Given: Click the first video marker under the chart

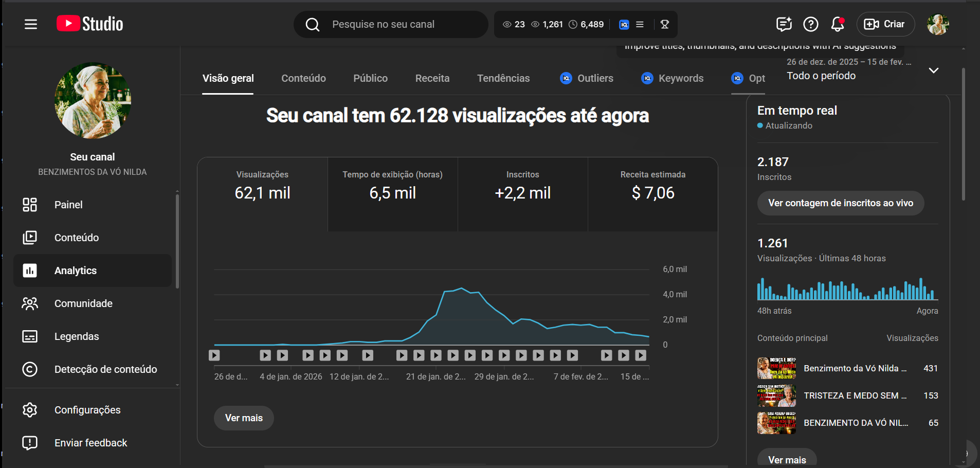Looking at the screenshot, I should coord(214,355).
